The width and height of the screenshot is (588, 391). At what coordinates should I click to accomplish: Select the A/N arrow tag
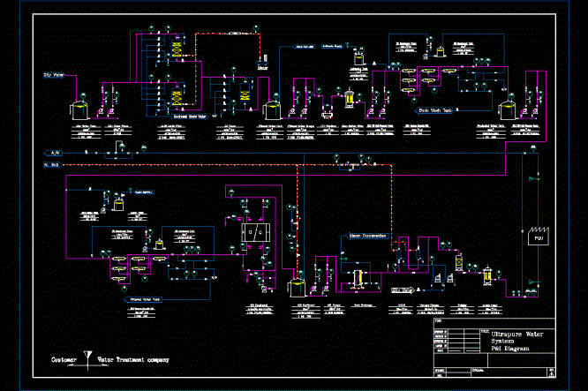click(52, 153)
